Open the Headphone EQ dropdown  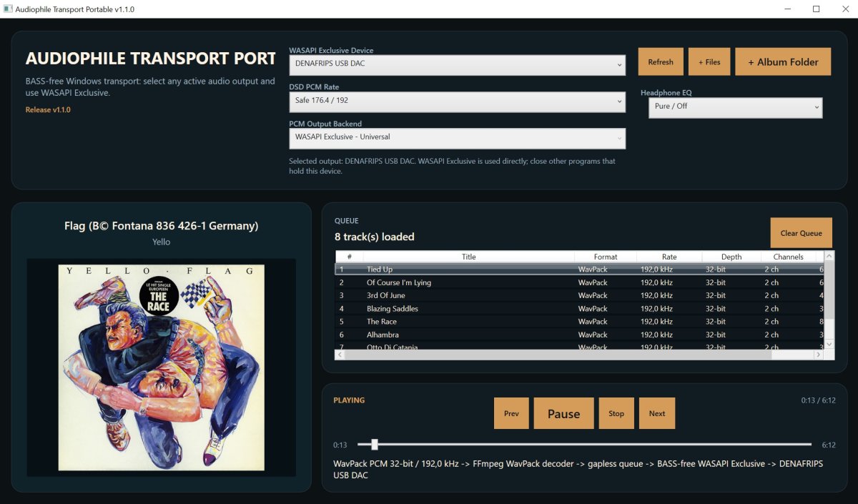735,107
